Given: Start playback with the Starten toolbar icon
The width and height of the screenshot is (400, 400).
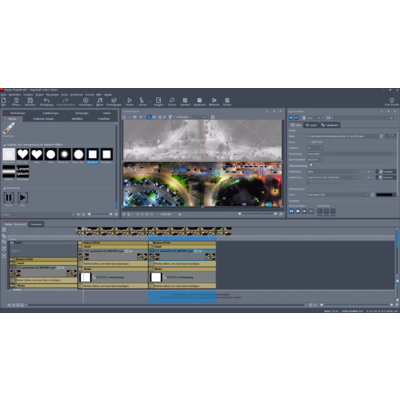Looking at the screenshot, I should [x=129, y=101].
